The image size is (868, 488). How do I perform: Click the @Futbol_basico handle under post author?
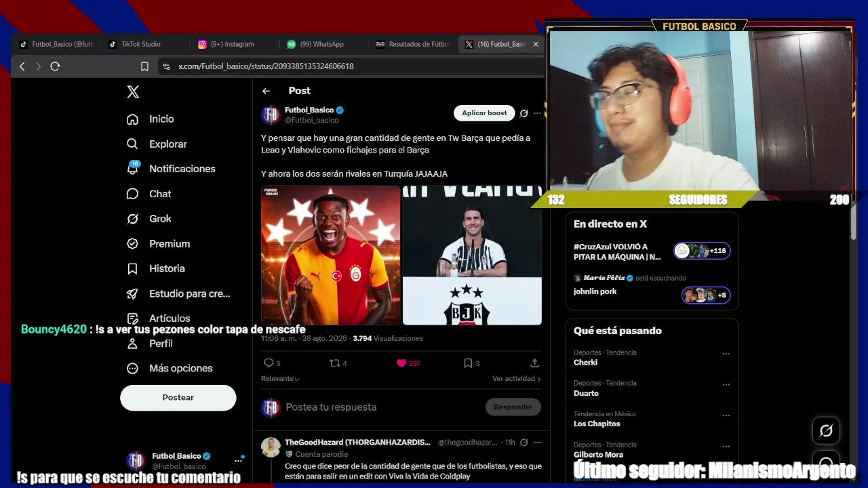pos(312,121)
